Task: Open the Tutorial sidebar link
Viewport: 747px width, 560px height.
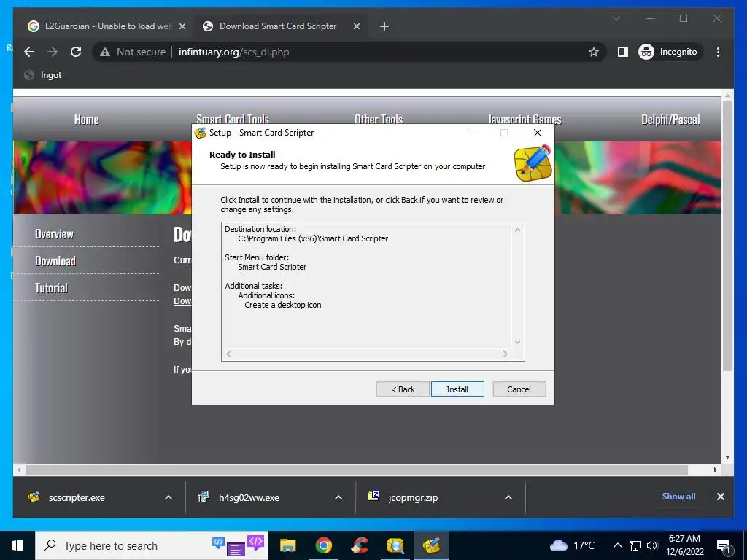Action: click(52, 288)
